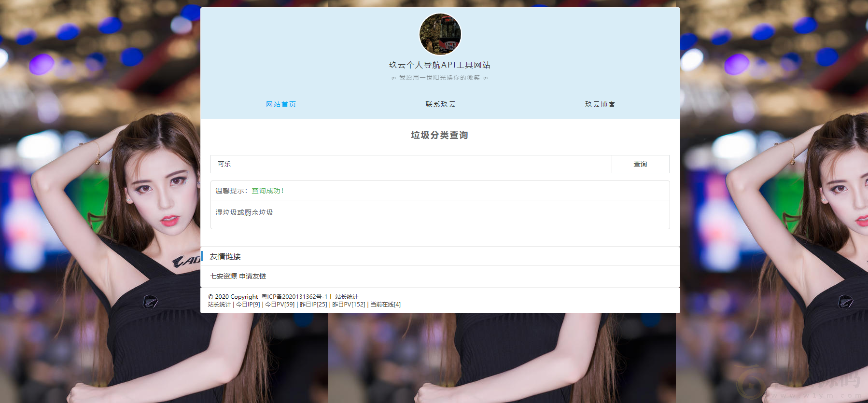Open the 网站首页 navigation tab
The width and height of the screenshot is (868, 403).
click(281, 104)
